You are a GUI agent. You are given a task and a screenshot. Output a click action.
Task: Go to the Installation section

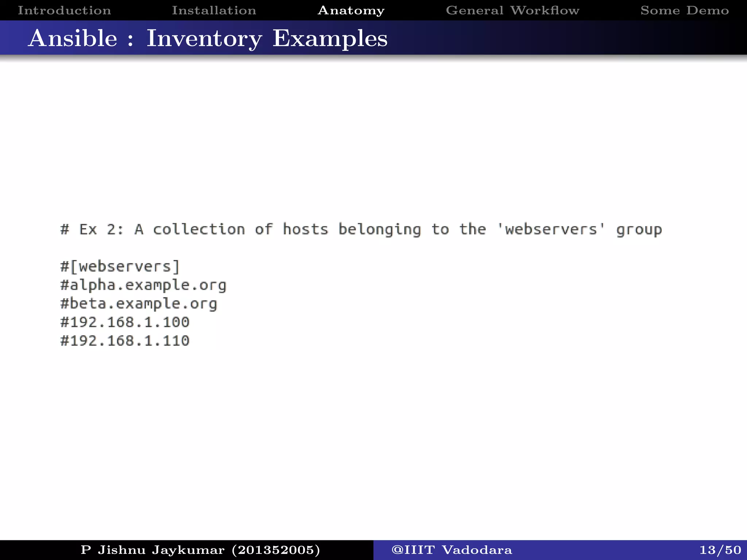point(214,10)
